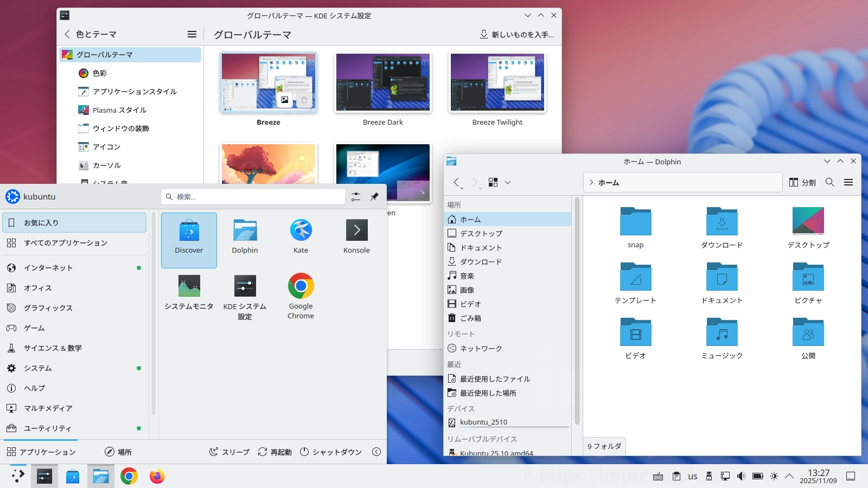The height and width of the screenshot is (488, 868).
Task: Open the clipboard tray icon
Action: point(676,476)
